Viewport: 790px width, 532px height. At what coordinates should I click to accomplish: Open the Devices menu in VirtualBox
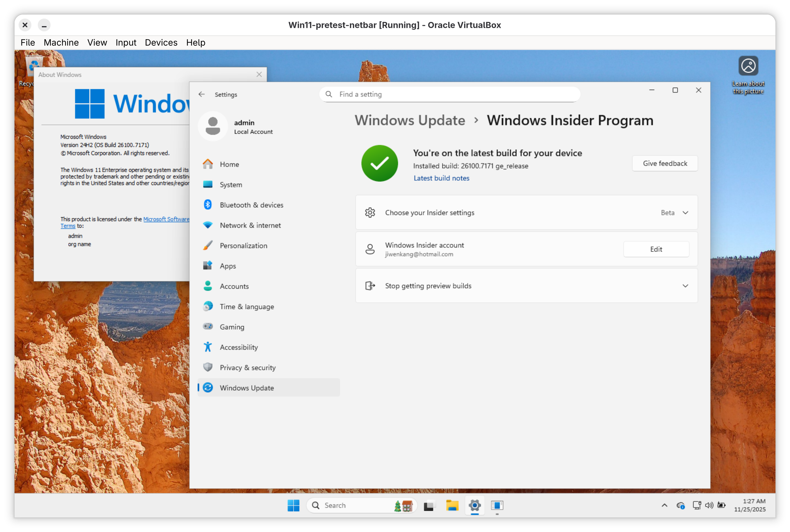click(x=161, y=42)
